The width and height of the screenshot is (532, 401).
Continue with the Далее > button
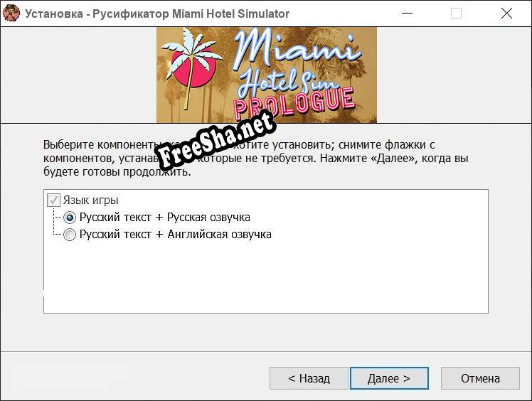point(389,378)
